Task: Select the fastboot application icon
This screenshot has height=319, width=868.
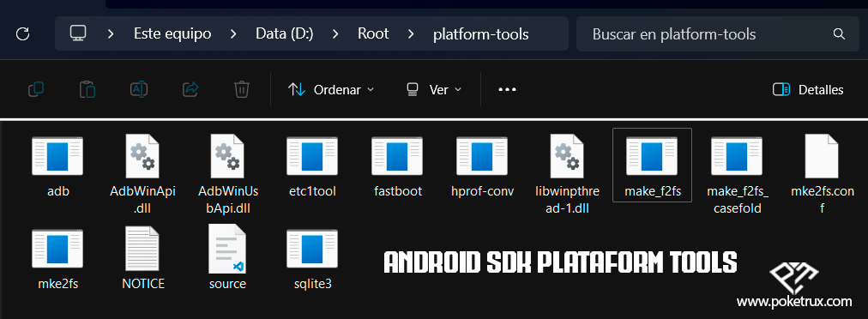Action: point(397,155)
